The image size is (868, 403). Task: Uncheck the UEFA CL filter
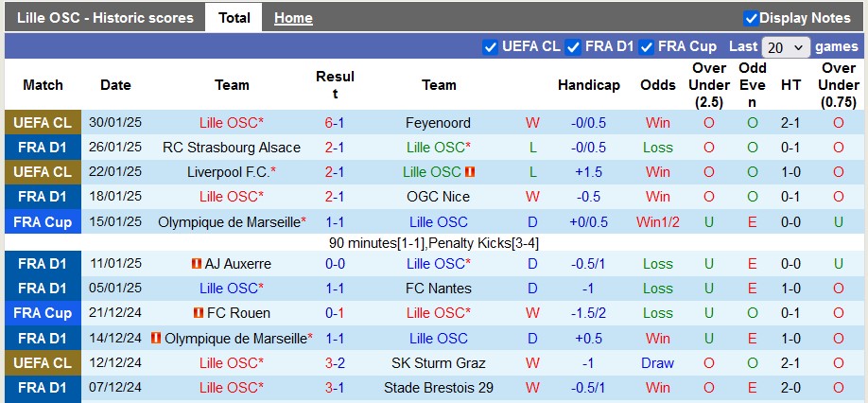(x=490, y=47)
